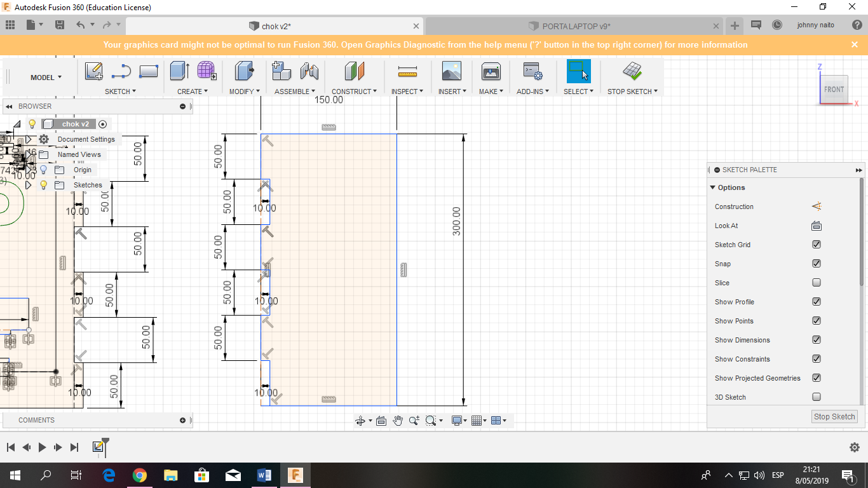868x488 pixels.
Task: Toggle the Show Constraints checkbox
Action: [817, 359]
